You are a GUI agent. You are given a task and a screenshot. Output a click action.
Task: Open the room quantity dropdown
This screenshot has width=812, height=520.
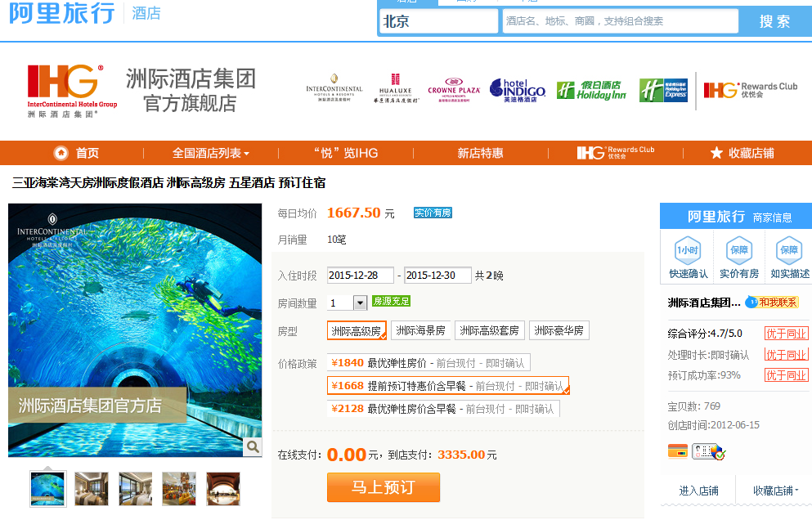(x=360, y=303)
